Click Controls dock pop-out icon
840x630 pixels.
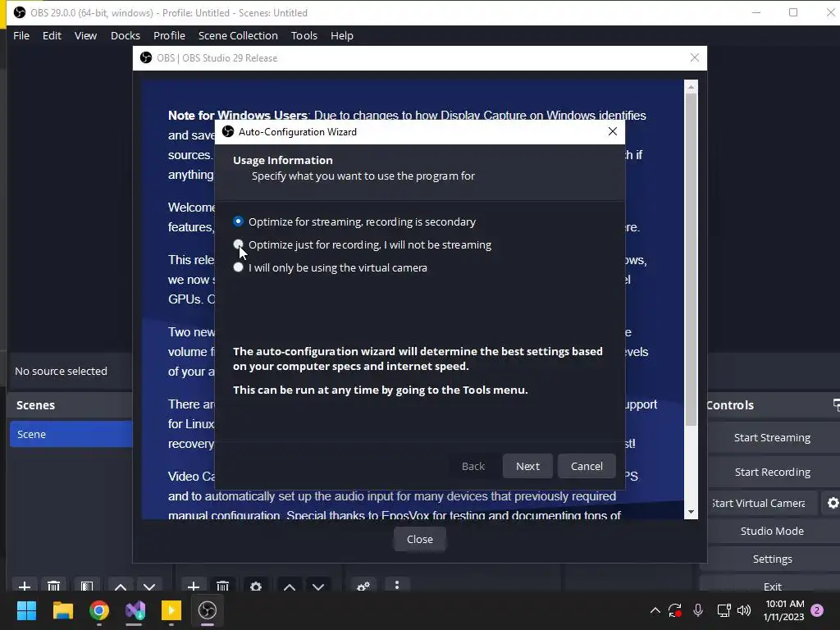[836, 405]
